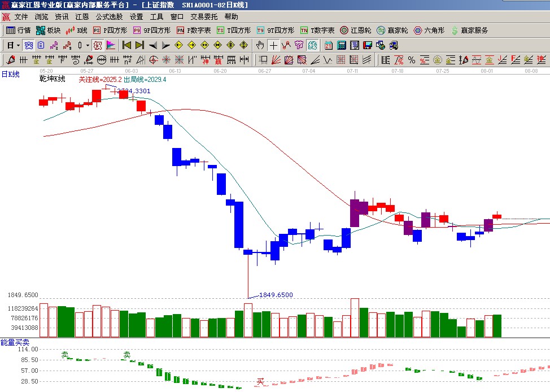Open the 江恩 menu

(82, 17)
